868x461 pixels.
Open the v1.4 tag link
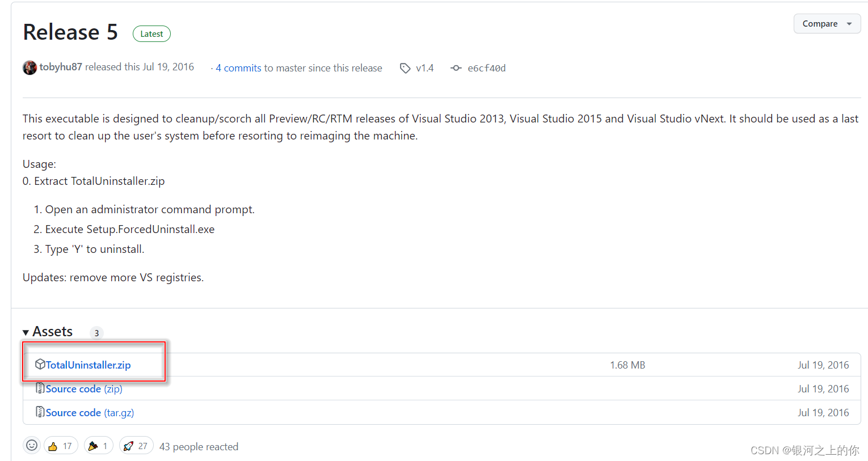[x=424, y=68]
